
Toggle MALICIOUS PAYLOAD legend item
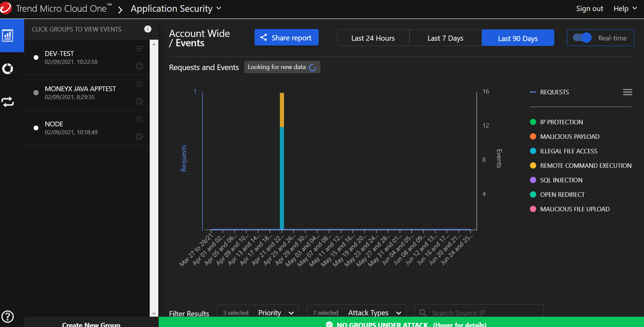[x=565, y=136]
